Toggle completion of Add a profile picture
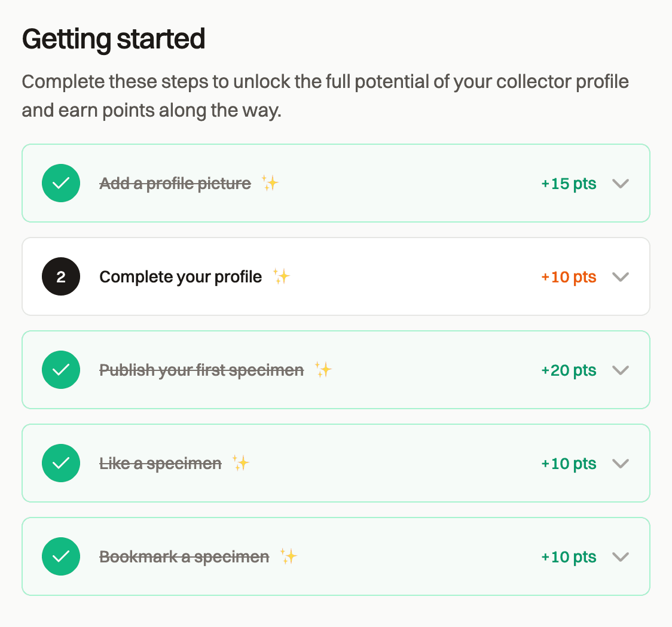Image resolution: width=672 pixels, height=627 pixels. point(61,183)
